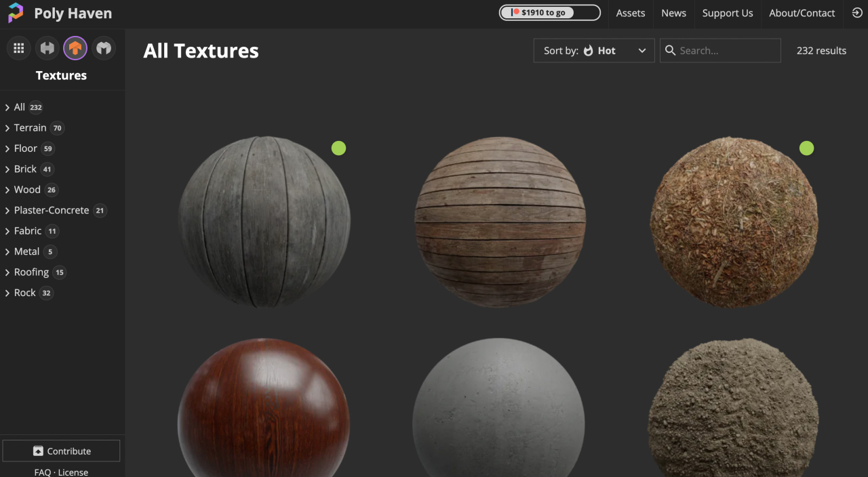Image resolution: width=868 pixels, height=477 pixels.
Task: Expand the Roofing category chevron
Action: (7, 273)
